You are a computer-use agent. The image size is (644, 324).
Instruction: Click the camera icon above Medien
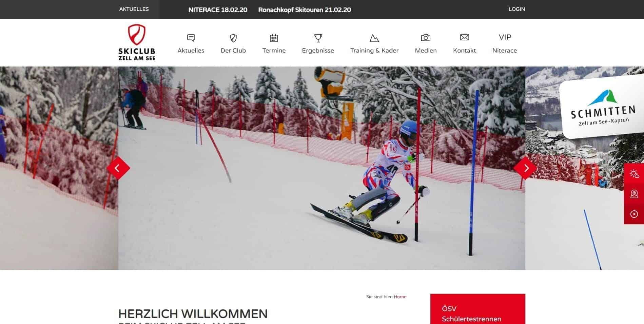(x=426, y=38)
